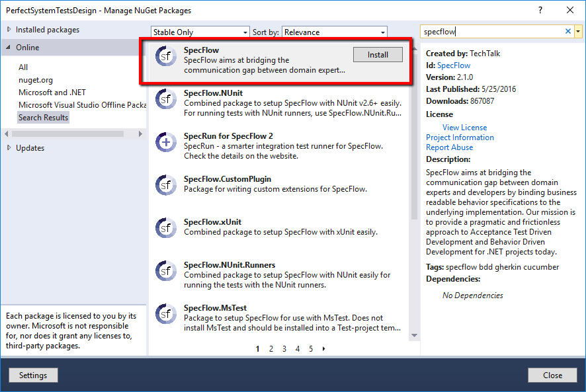This screenshot has height=392, width=586.
Task: Install the SpecFlow package
Action: pos(378,54)
